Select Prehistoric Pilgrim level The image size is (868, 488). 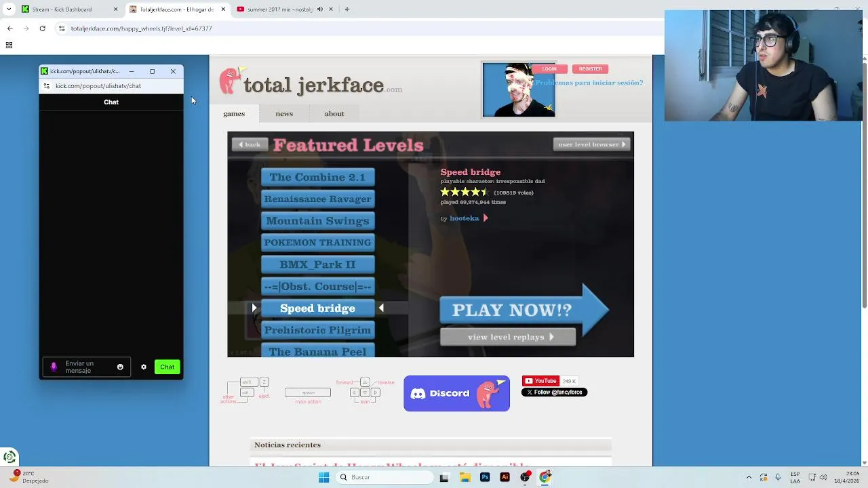tap(317, 330)
